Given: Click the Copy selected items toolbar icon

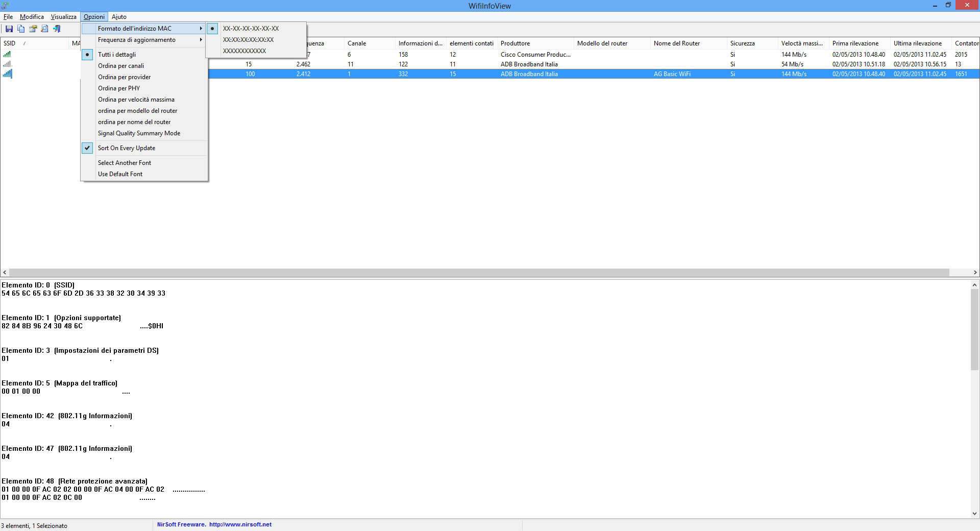Looking at the screenshot, I should click(x=21, y=29).
